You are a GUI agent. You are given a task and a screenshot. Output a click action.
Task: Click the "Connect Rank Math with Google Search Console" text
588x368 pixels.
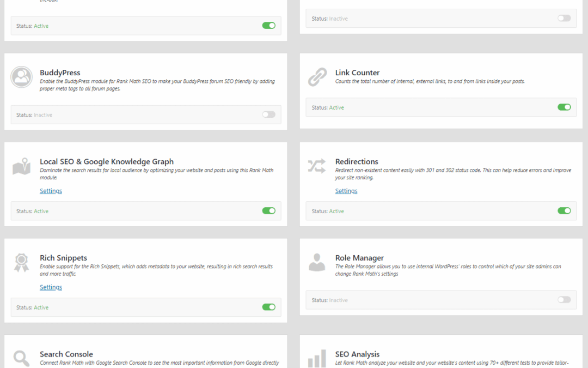point(160,363)
